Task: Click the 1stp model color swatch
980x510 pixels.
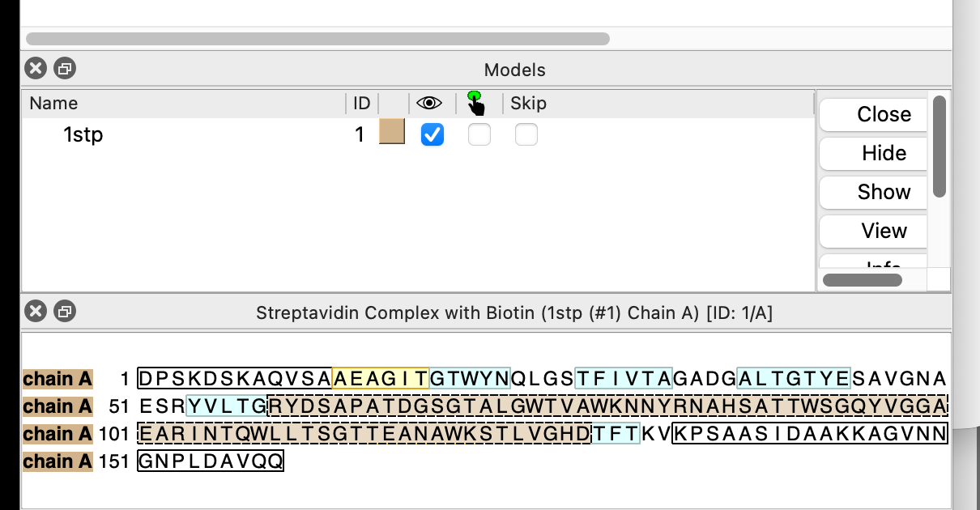Action: (392, 132)
